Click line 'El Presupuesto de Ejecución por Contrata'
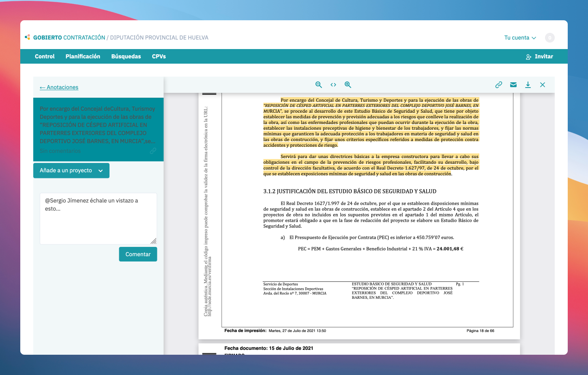The height and width of the screenshot is (375, 588). click(372, 238)
